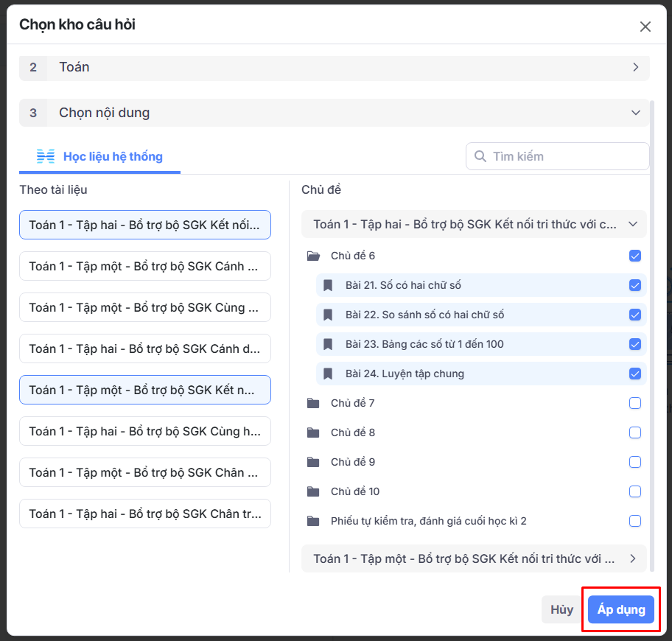The height and width of the screenshot is (641, 672).
Task: Click the bookmark icon beside Bài 23
Action: 329,344
